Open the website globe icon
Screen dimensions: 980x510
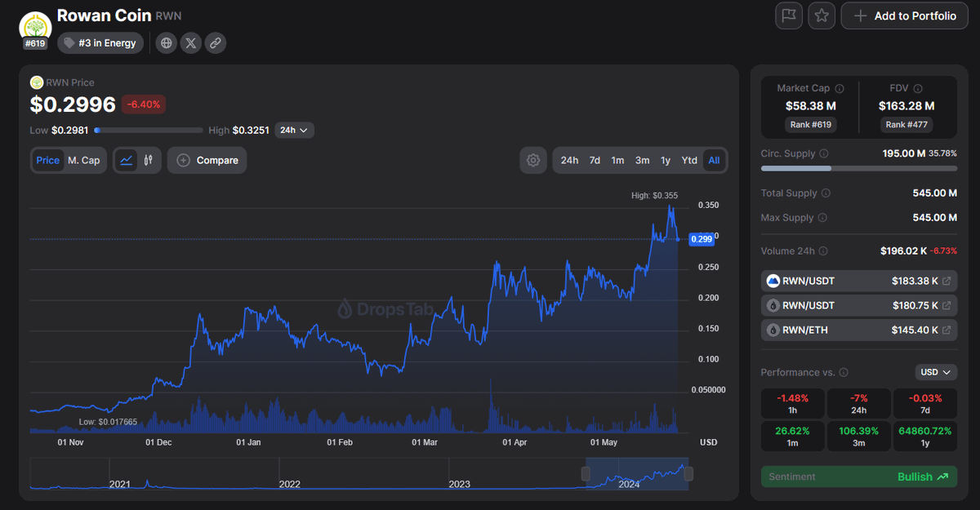point(167,43)
